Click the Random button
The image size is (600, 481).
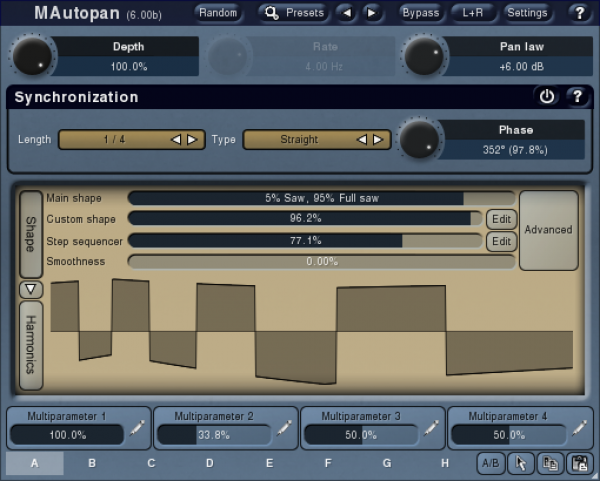click(218, 13)
